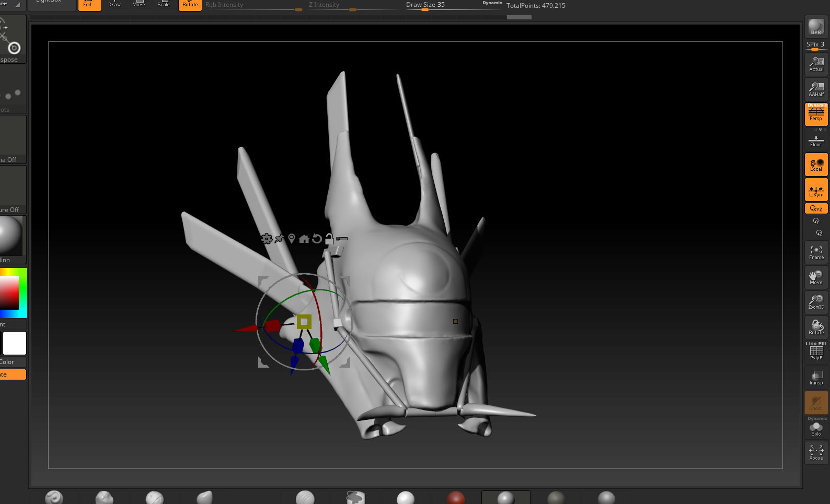Click the AAHalf zoom button

816,89
